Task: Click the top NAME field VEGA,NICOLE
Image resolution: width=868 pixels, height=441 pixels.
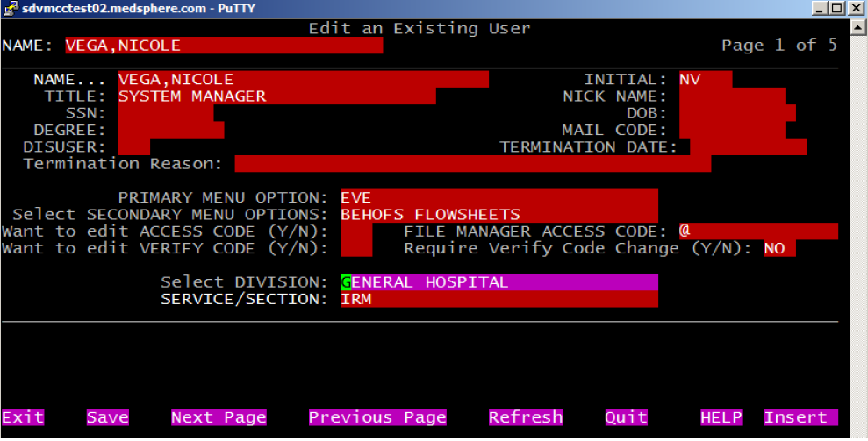Action: point(224,46)
